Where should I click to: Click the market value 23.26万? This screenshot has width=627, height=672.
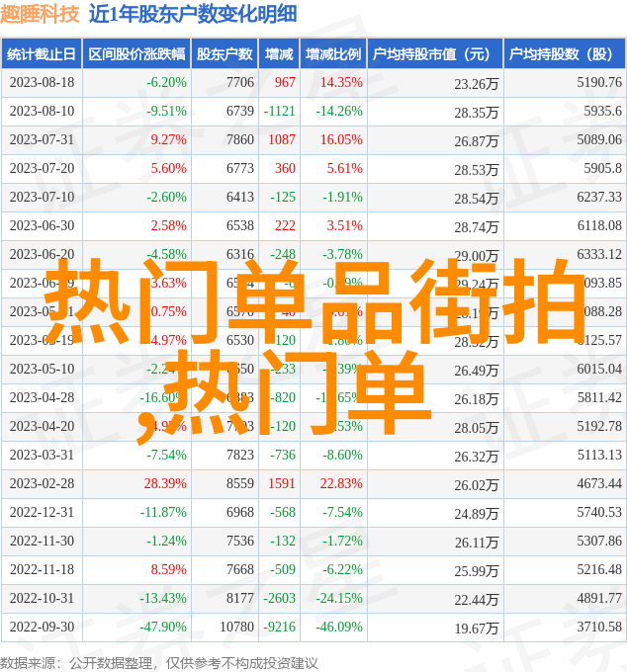pos(477,84)
